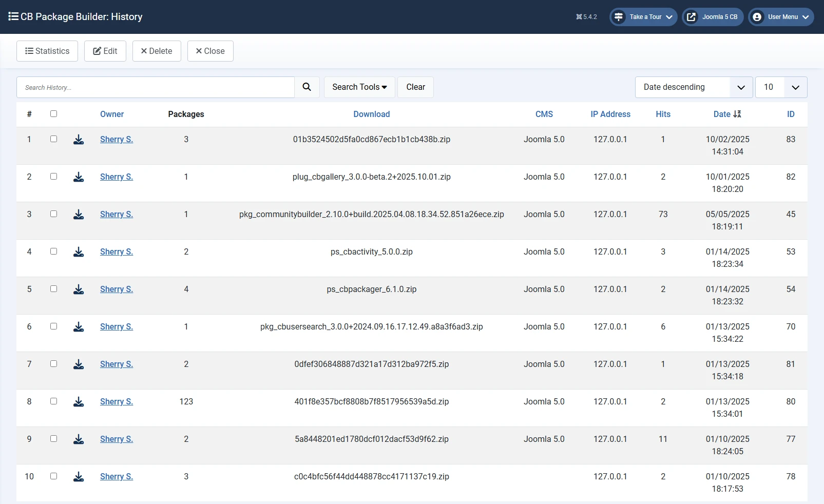Check the box for pkg_communitybuilder row

(x=53, y=214)
